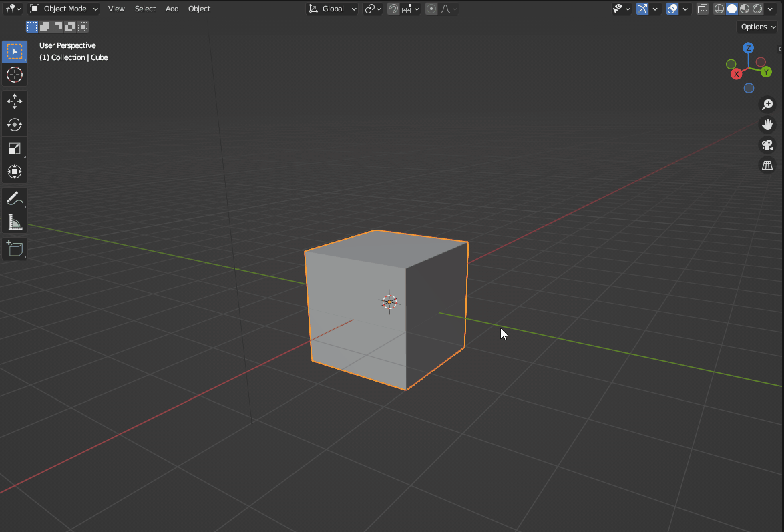The image size is (784, 532).
Task: Open the Global transform orientation dropdown
Action: pyautogui.click(x=332, y=9)
